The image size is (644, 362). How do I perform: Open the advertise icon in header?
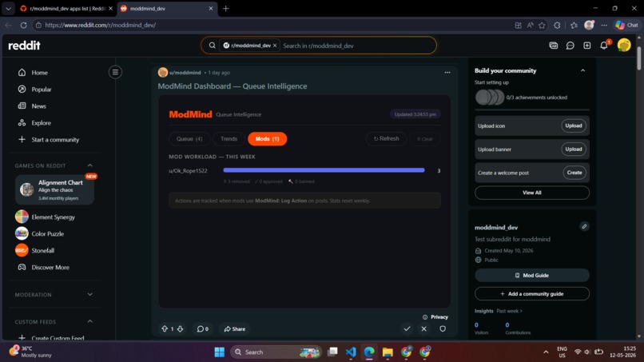coord(553,46)
